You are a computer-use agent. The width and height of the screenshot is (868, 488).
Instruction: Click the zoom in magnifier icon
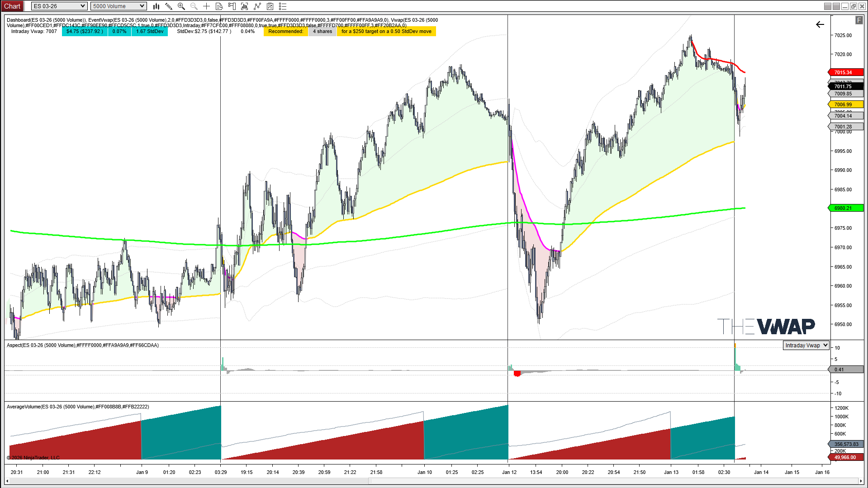(x=181, y=6)
